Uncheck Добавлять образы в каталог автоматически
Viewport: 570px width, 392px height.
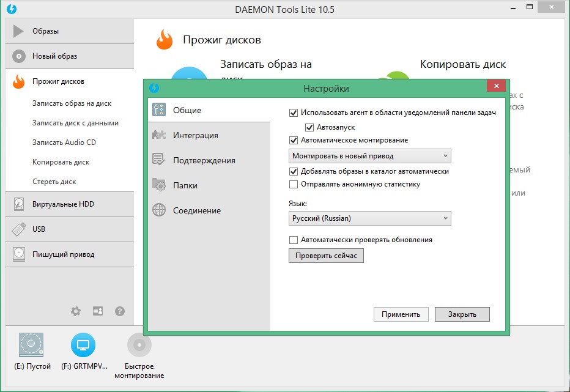[294, 171]
